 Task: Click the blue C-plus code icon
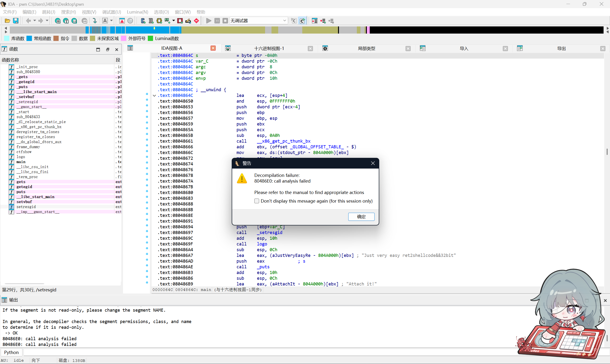click(143, 21)
